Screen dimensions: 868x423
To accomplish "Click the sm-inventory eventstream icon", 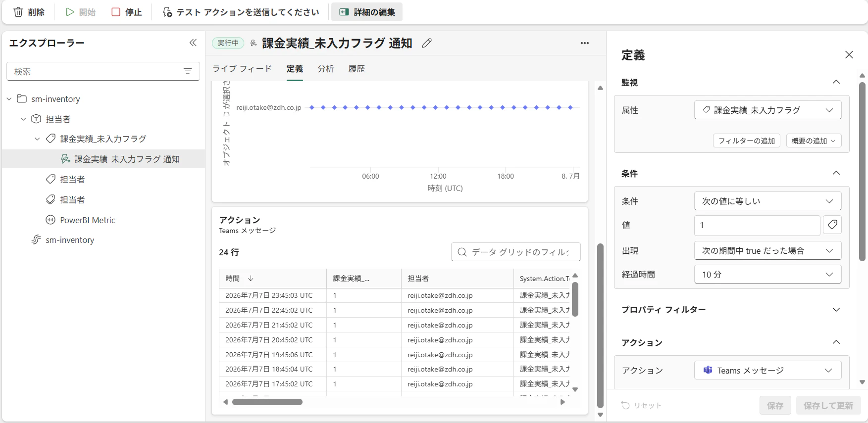I will click(x=36, y=240).
